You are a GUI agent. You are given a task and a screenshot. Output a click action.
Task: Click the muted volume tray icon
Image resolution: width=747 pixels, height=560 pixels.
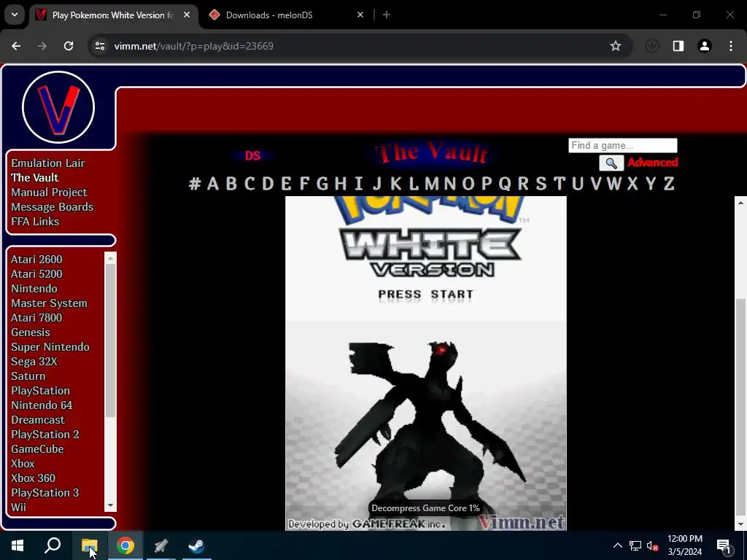pyautogui.click(x=652, y=545)
